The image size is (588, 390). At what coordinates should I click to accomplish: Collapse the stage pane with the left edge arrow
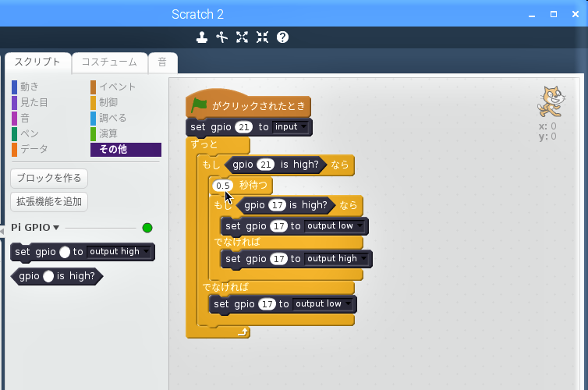pos(2,232)
